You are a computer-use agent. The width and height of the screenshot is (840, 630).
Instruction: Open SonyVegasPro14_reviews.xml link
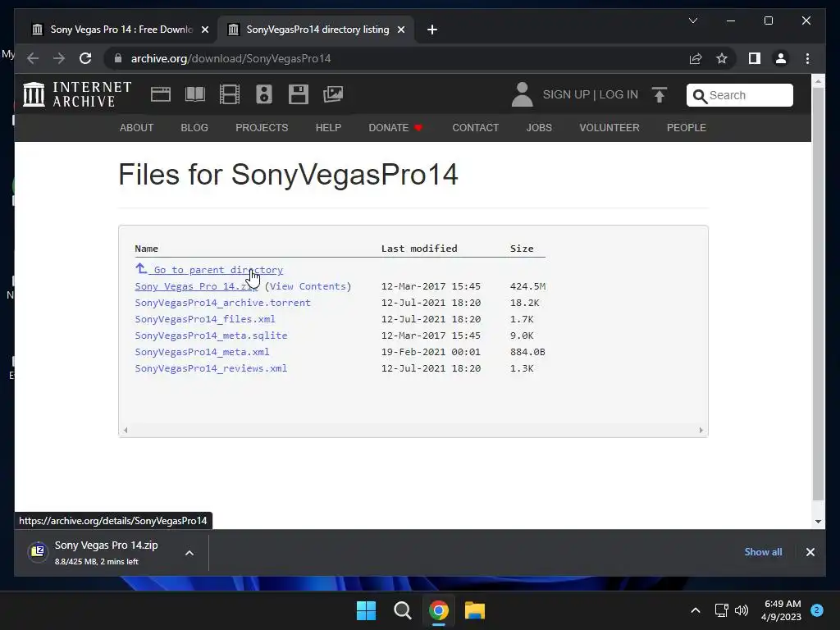click(211, 368)
